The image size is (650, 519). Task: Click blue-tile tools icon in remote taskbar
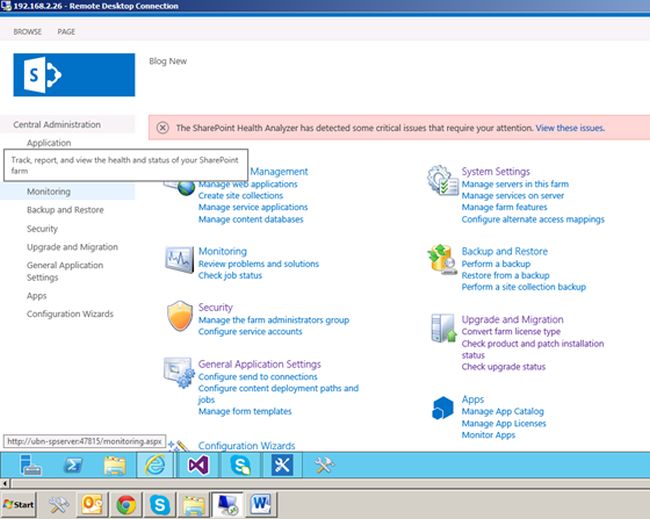282,465
